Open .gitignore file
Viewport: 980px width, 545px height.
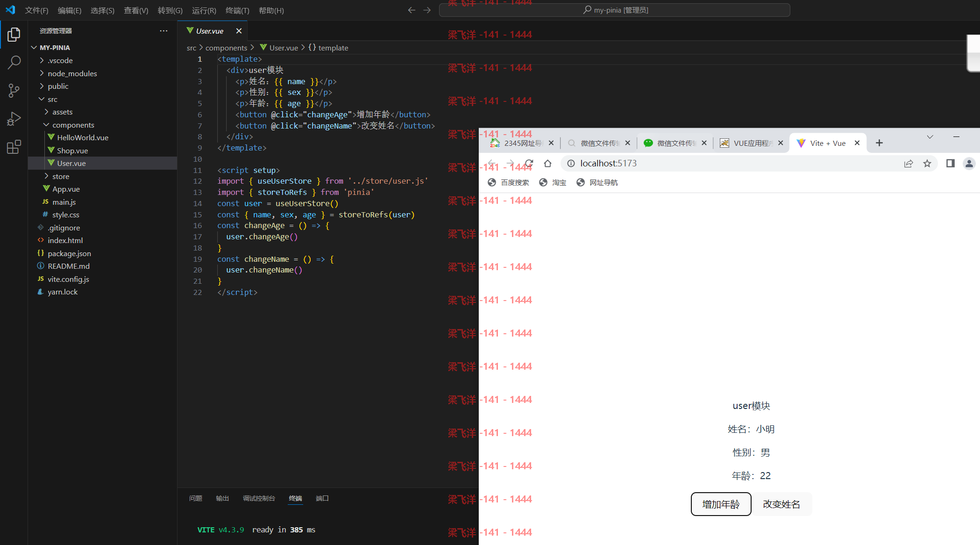tap(102, 228)
